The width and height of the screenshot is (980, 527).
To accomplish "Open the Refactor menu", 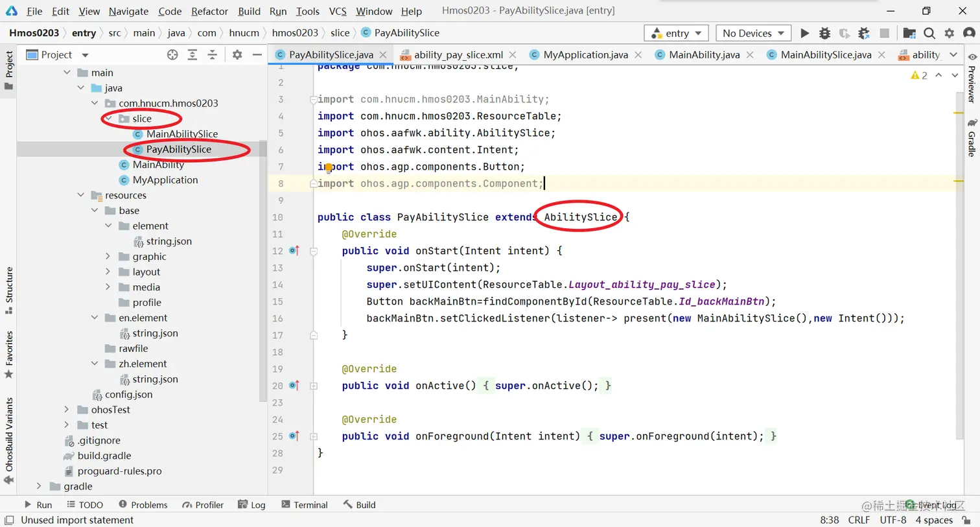I will click(209, 11).
